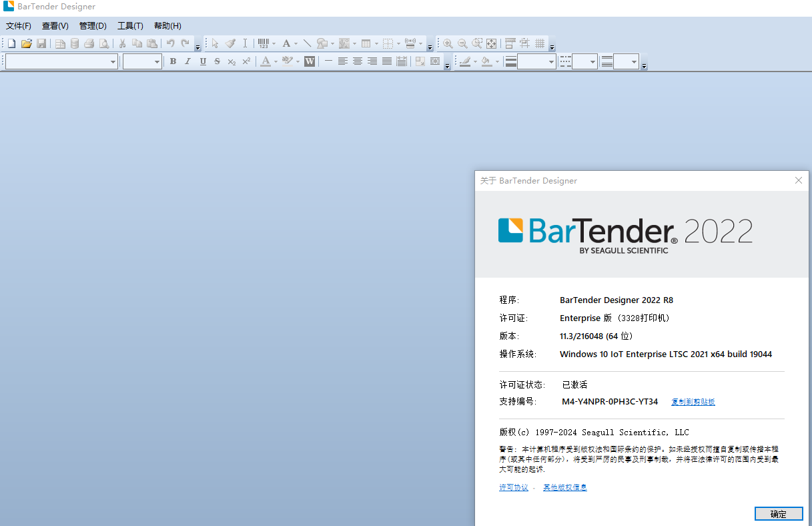Open the 查看(V) menu
This screenshot has height=526, width=812.
55,26
